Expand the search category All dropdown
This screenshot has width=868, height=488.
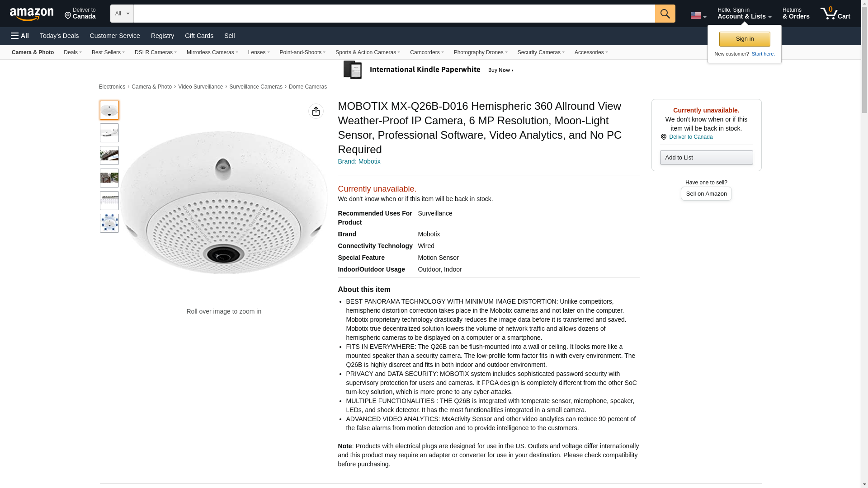point(122,14)
